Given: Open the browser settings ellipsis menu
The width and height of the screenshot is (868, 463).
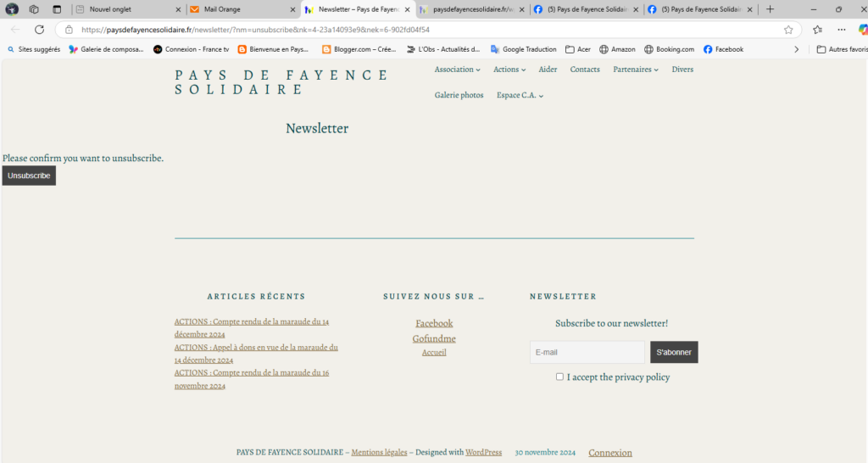Looking at the screenshot, I should [x=842, y=29].
